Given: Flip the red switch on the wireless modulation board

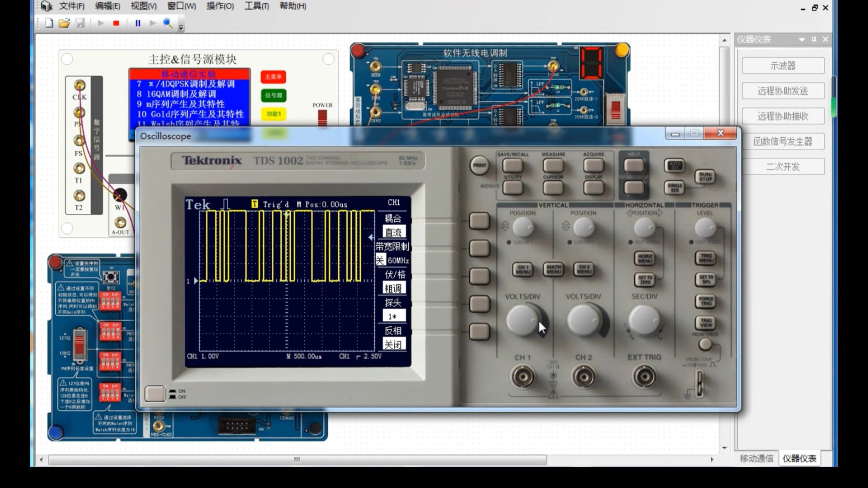Looking at the screenshot, I should click(615, 110).
